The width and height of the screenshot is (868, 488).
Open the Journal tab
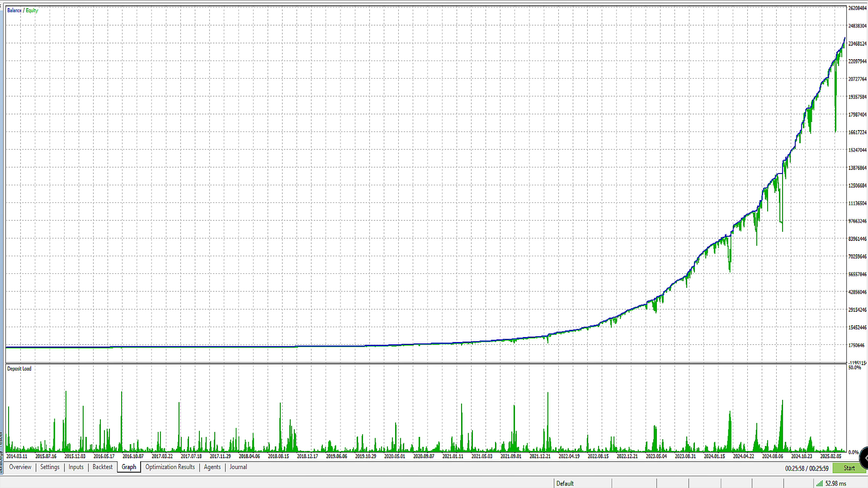click(238, 467)
